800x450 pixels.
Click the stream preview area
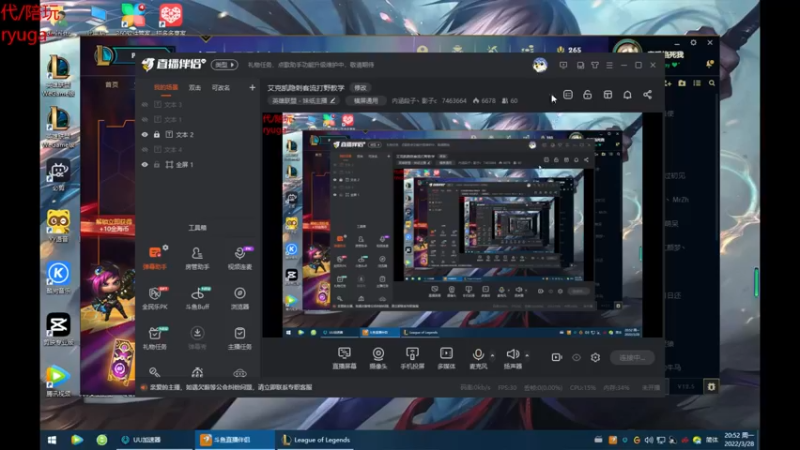point(462,224)
